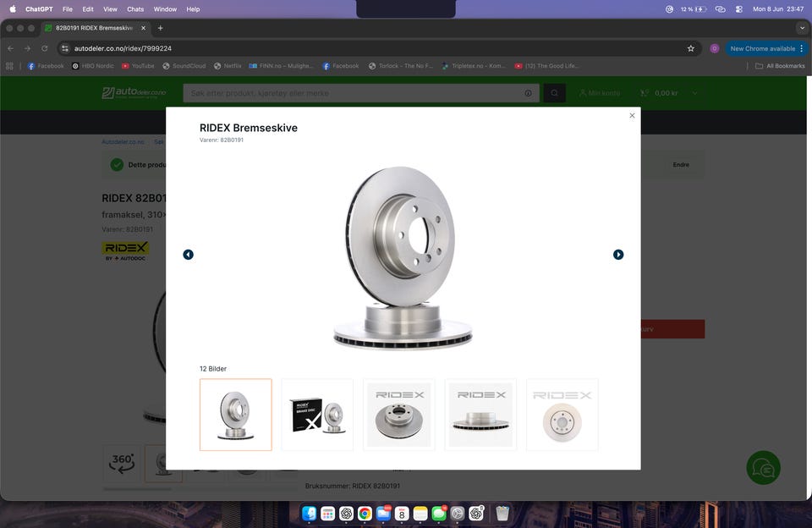Viewport: 812px width, 528px height.
Task: Show the next product image
Action: click(618, 255)
